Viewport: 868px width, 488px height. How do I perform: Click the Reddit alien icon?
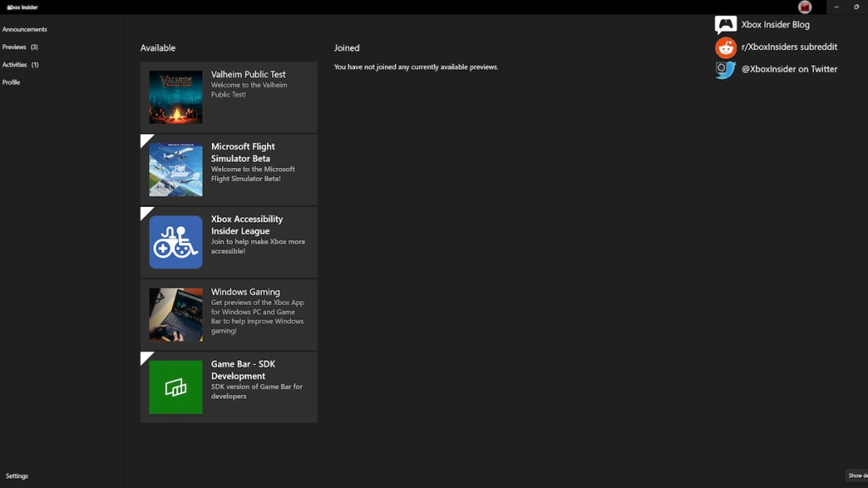coord(726,47)
